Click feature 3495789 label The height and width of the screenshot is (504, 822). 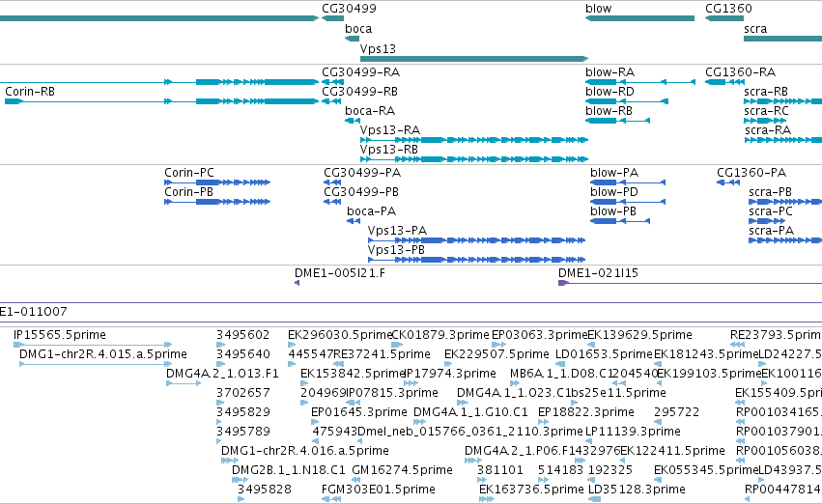[x=243, y=433]
